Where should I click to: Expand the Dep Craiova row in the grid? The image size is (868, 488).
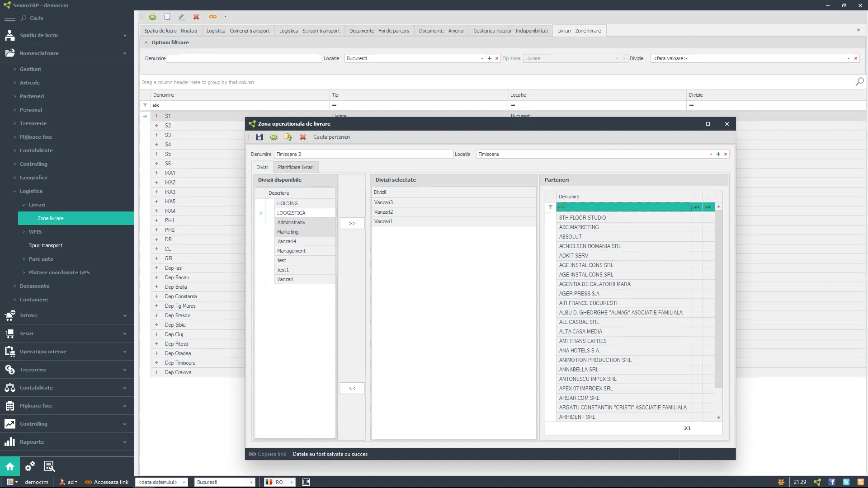point(157,372)
